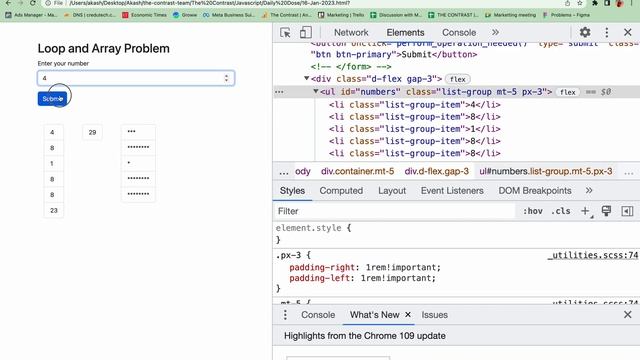Open _utilities.scss:74 source link
This screenshot has width=640, height=360.
[593, 255]
